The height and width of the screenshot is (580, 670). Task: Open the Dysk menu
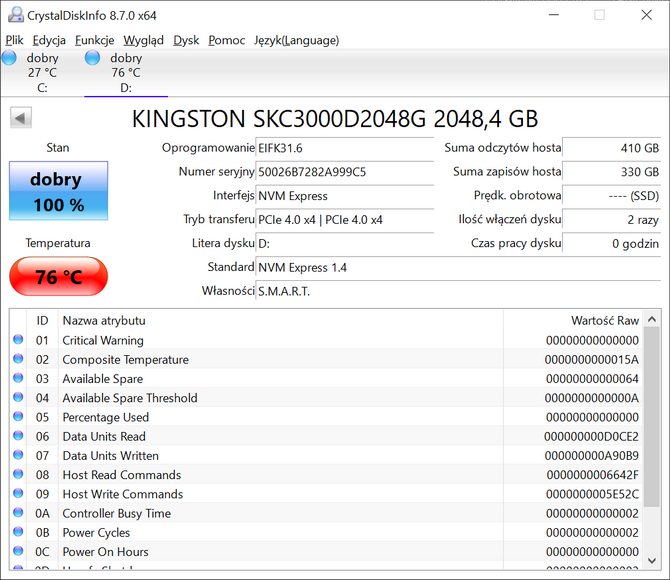tap(186, 40)
